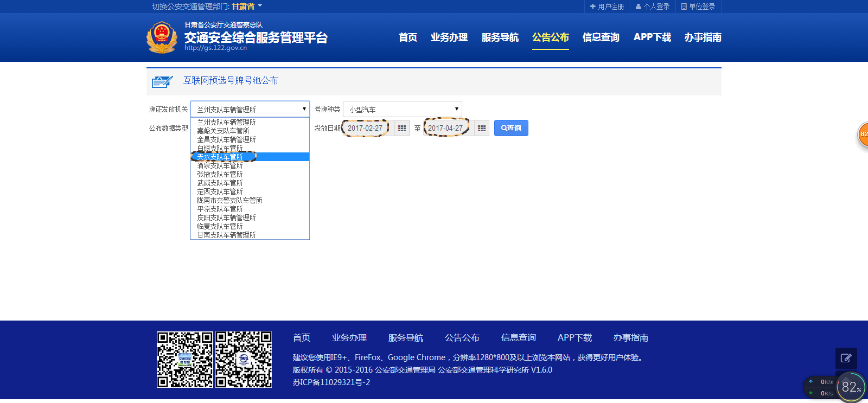Image resolution: width=868 pixels, height=403 pixels.
Task: Click the blue 查询 search button
Action: point(511,128)
